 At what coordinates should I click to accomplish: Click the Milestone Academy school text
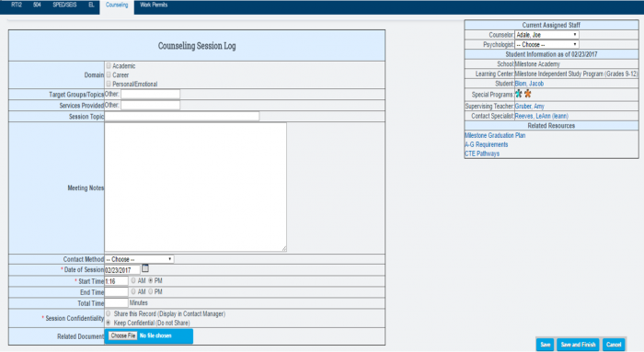537,64
